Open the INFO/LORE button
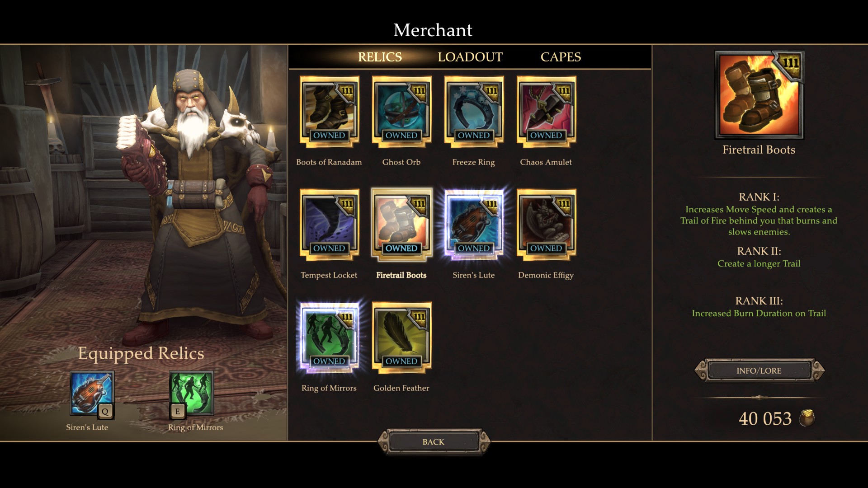 (x=759, y=371)
